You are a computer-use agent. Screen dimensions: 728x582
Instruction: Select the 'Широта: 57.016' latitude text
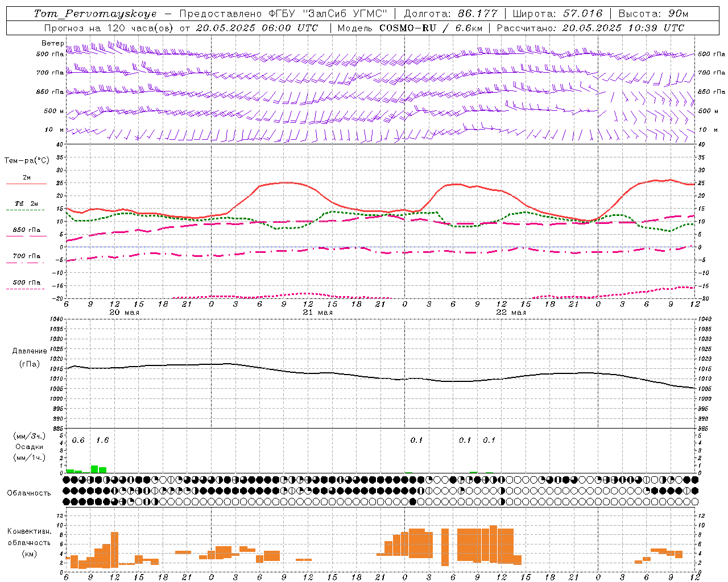coord(557,14)
